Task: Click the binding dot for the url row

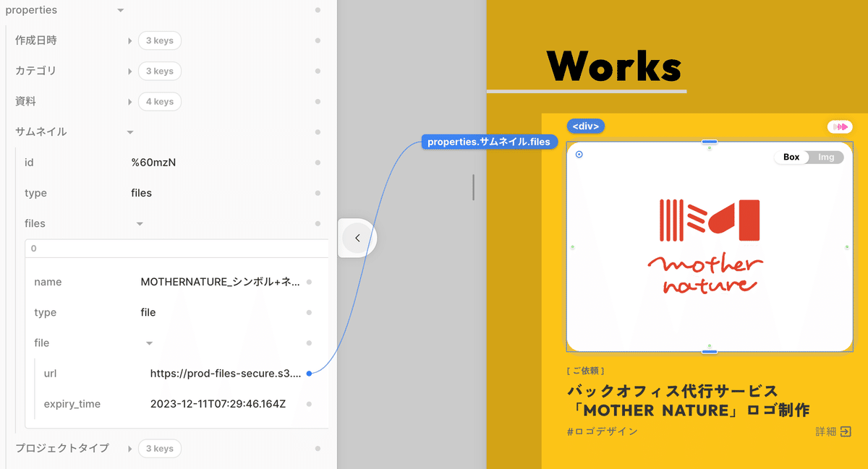Action: click(309, 374)
